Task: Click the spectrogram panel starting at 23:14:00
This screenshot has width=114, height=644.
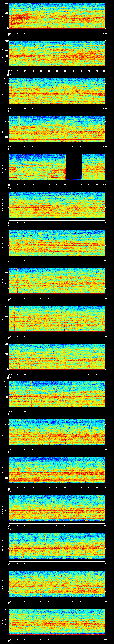Action: click(x=57, y=16)
